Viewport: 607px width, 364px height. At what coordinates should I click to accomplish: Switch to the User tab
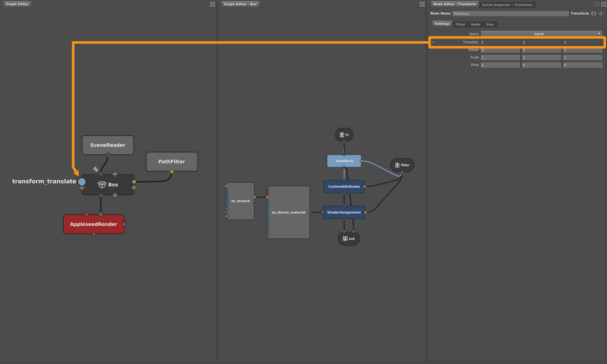click(490, 24)
